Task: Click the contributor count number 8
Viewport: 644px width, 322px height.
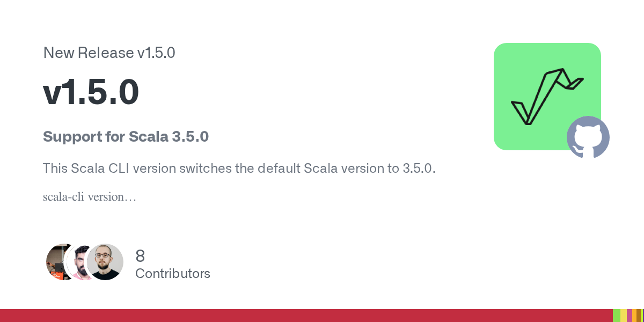Action: pos(140,256)
